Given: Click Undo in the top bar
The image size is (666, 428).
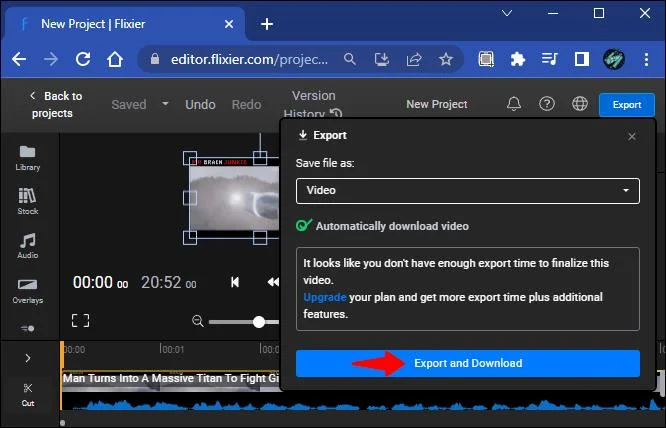Looking at the screenshot, I should point(200,104).
